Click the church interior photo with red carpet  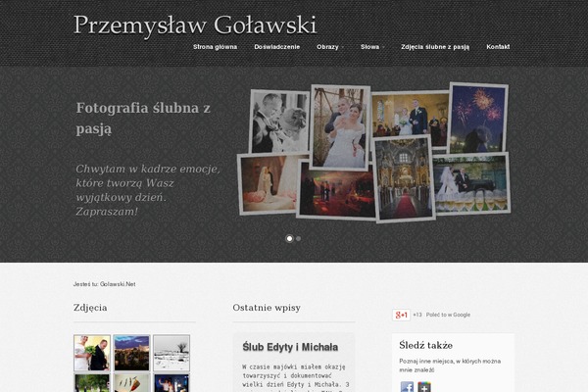(x=404, y=178)
